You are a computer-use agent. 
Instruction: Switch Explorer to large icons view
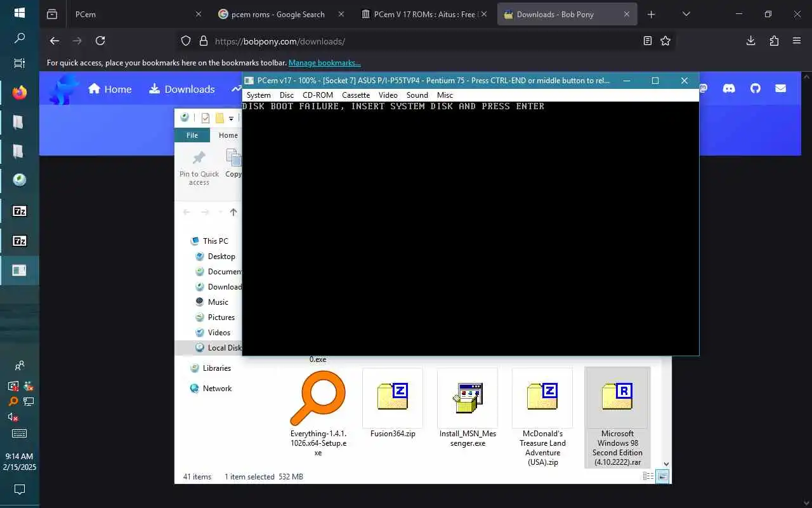point(662,476)
